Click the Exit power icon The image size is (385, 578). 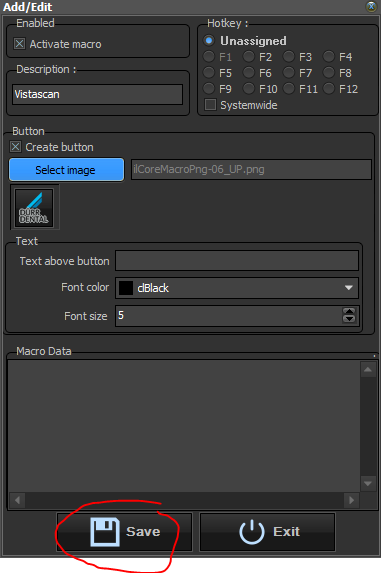point(252,532)
